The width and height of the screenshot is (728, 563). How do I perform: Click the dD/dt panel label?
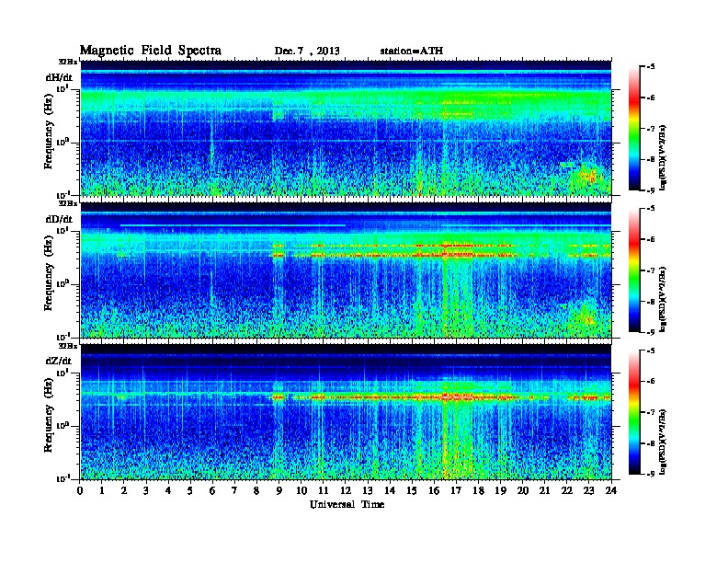59,219
